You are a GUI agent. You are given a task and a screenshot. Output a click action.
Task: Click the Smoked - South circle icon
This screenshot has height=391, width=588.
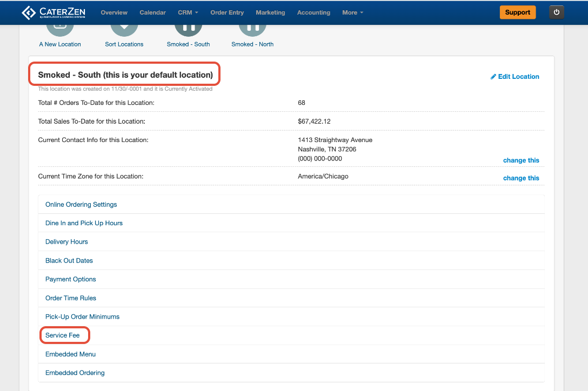tap(188, 30)
